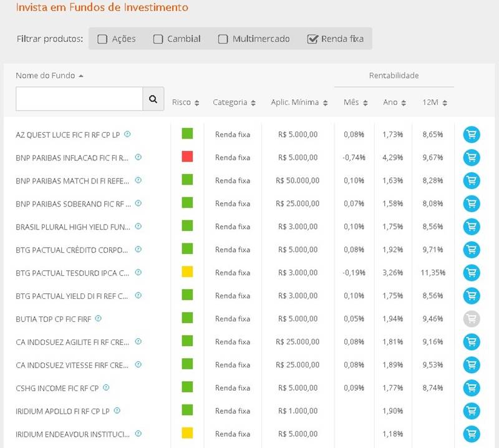The height and width of the screenshot is (448, 499).
Task: Open info icon for CSHG INCOME FIC
Action: pos(106,387)
